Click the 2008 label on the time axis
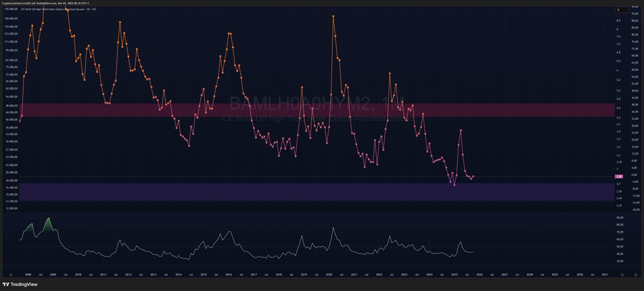 (x=28, y=274)
